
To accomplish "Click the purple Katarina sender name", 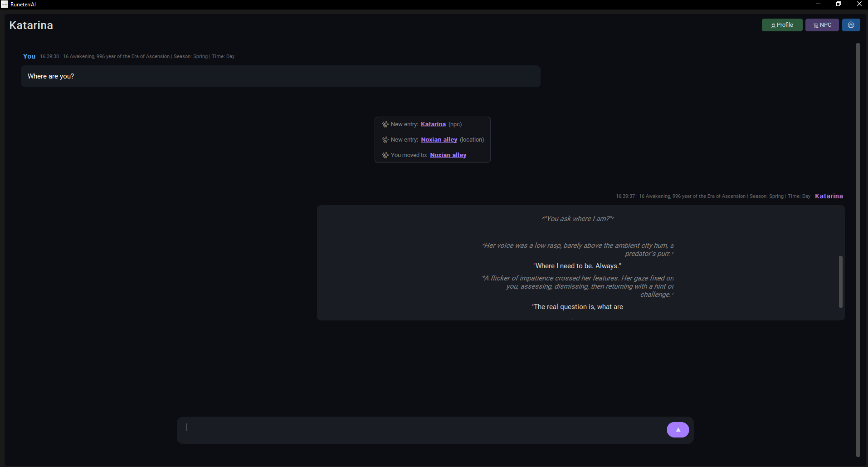I will coord(829,196).
